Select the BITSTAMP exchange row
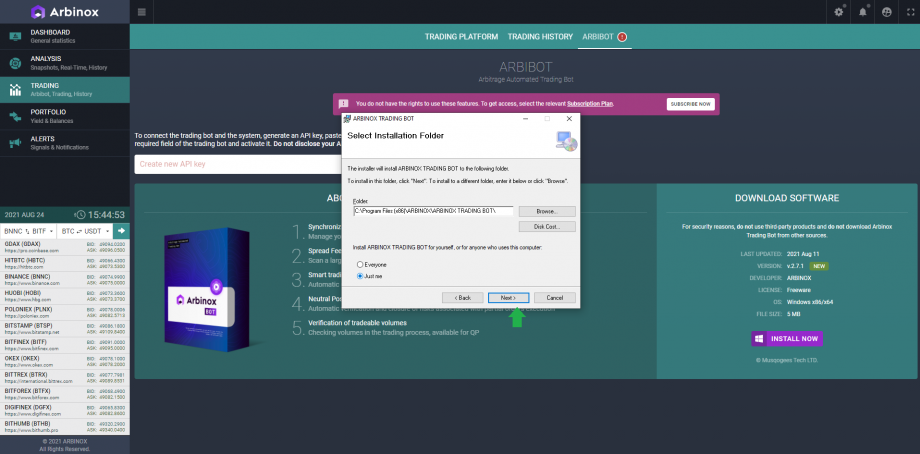Image resolution: width=920 pixels, height=454 pixels. click(x=65, y=328)
